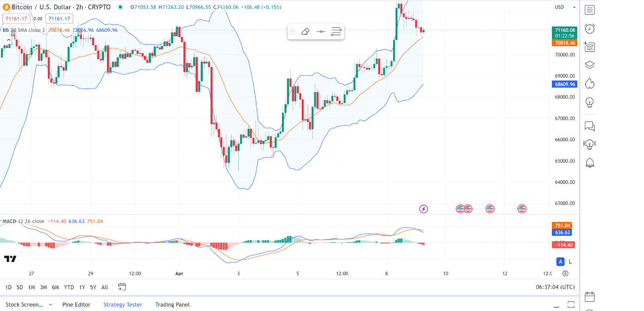Open the Notifications bell icon

[x=590, y=163]
